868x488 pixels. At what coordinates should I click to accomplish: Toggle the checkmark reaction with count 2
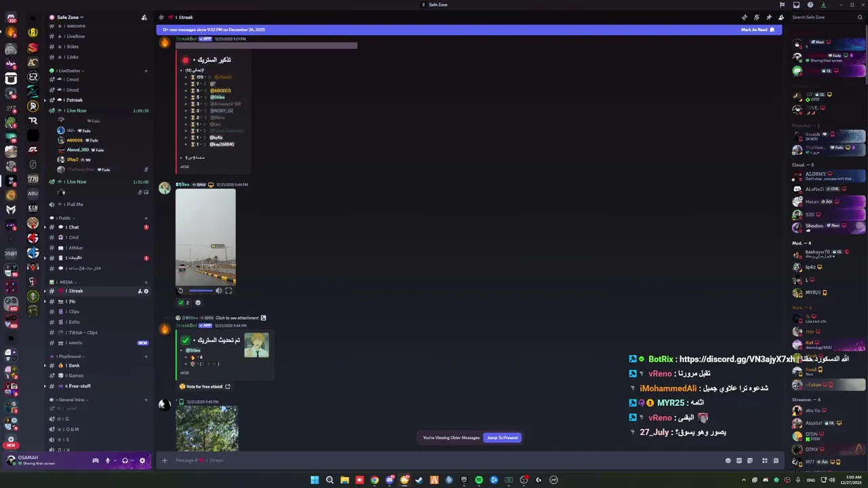click(x=184, y=302)
